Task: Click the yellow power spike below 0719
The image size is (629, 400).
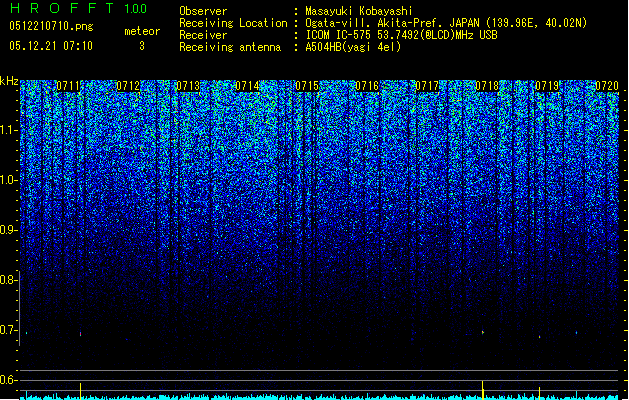Action: pyautogui.click(x=540, y=393)
